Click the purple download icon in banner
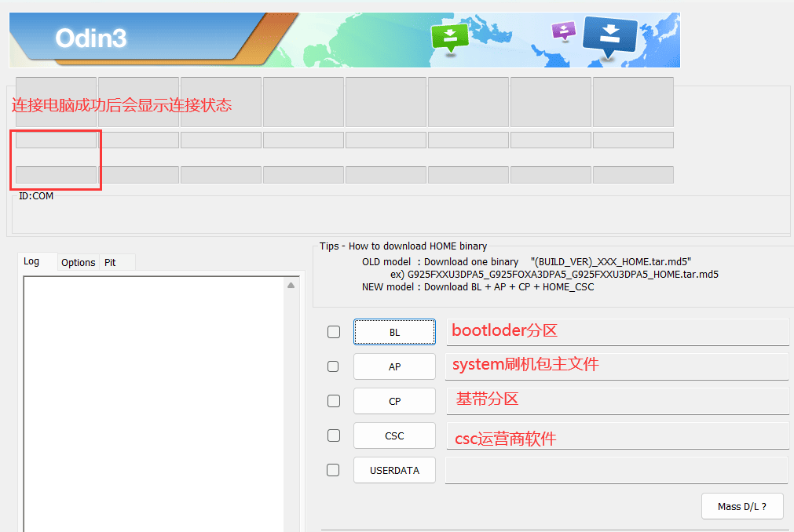The image size is (794, 532). tap(564, 31)
